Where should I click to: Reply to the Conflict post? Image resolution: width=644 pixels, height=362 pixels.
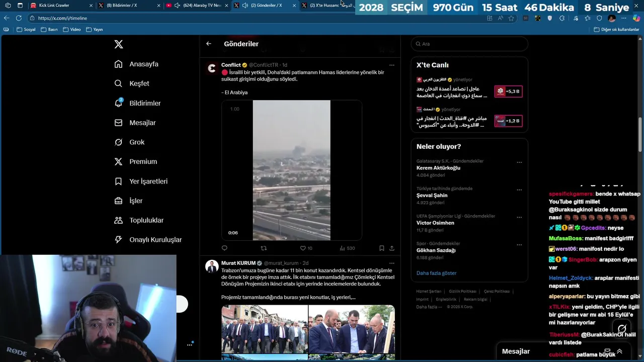[x=224, y=248]
